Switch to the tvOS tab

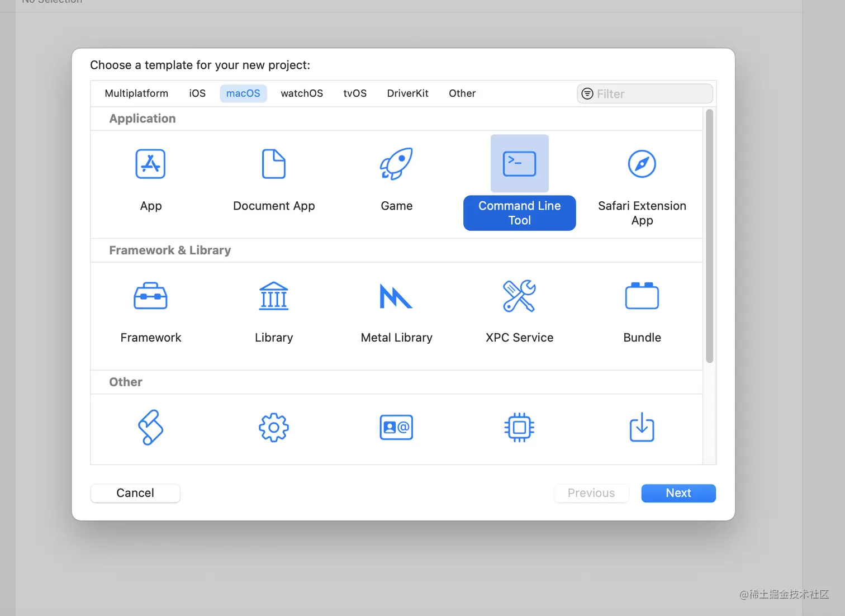pyautogui.click(x=355, y=93)
